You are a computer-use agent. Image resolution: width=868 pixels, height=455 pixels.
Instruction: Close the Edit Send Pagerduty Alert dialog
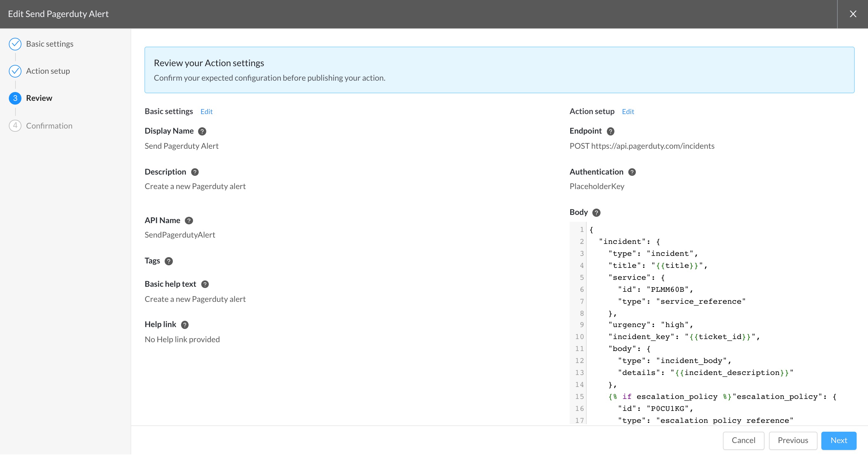(853, 14)
